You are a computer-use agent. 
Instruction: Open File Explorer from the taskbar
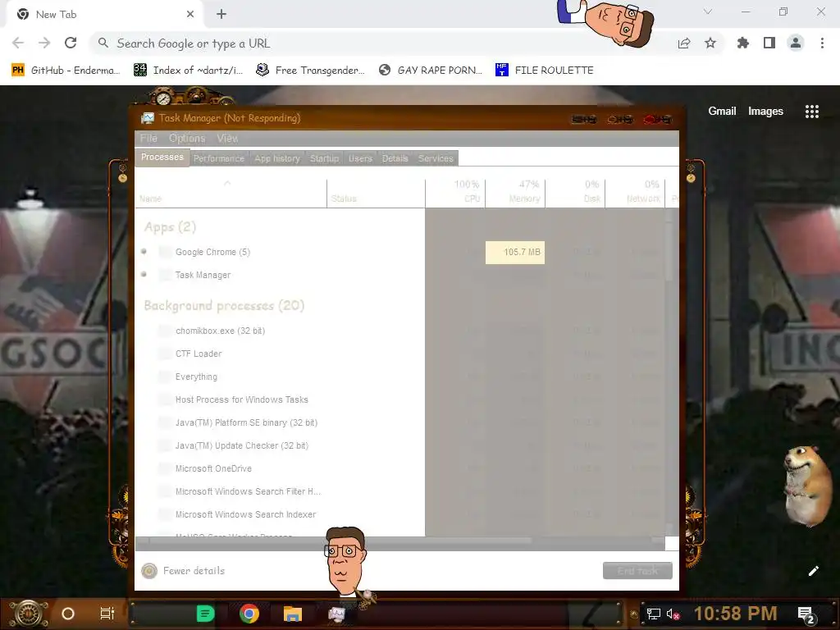(293, 614)
